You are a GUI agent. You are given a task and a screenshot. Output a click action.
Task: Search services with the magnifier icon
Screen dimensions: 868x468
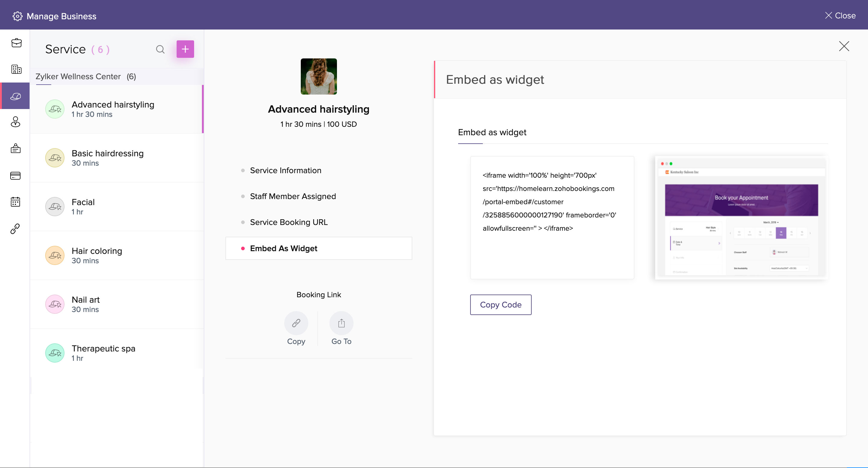click(x=160, y=49)
